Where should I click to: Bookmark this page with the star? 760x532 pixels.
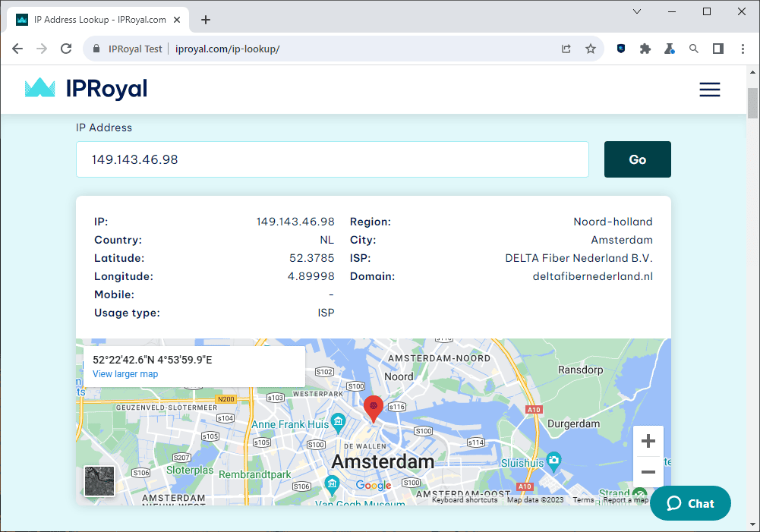coord(591,49)
